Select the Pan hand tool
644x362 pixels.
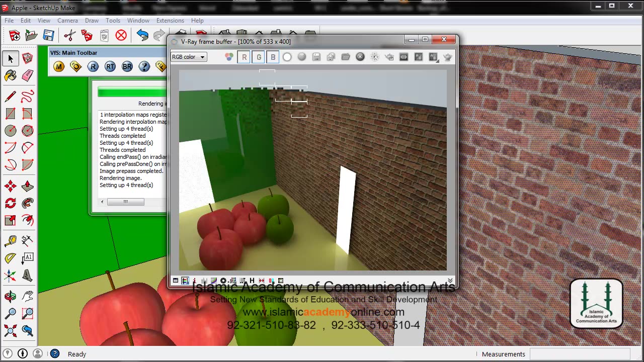pyautogui.click(x=28, y=297)
